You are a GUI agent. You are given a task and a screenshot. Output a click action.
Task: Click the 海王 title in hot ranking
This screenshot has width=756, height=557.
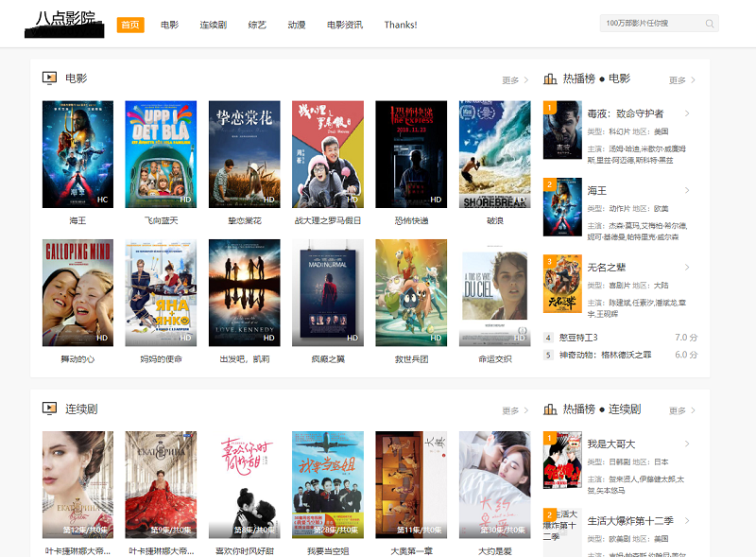(x=597, y=191)
